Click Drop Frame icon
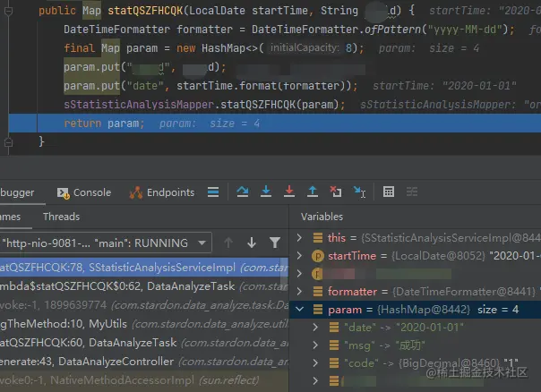The height and width of the screenshot is (392, 541). tap(336, 192)
